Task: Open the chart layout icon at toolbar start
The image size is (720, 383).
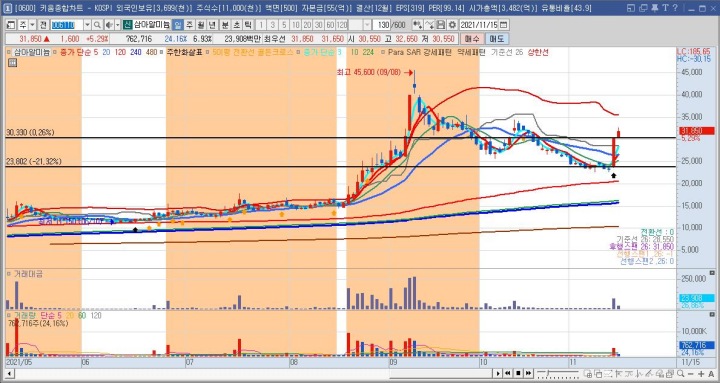Action: (x=11, y=25)
